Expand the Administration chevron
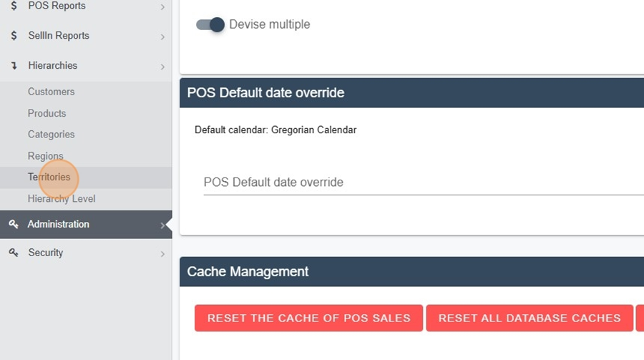644x360 pixels. point(162,225)
